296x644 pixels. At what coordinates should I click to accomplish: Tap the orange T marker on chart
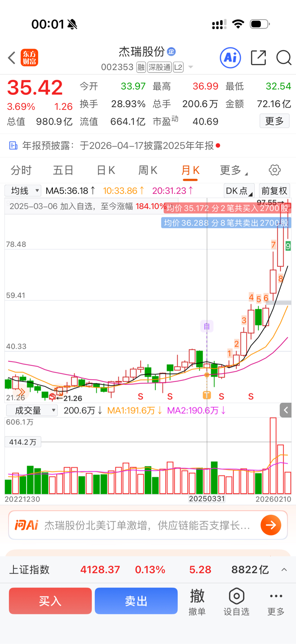tap(207, 395)
